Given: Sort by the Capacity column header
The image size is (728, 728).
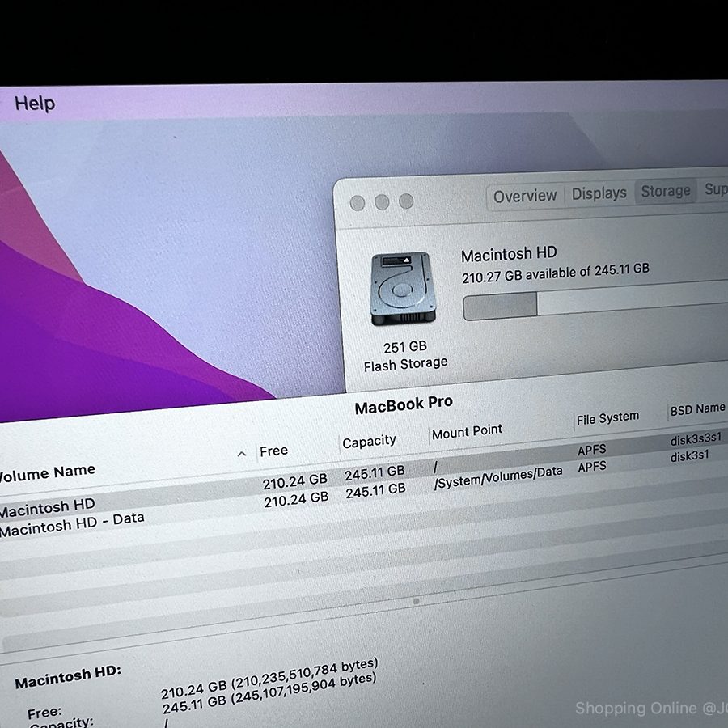Looking at the screenshot, I should coord(369,441).
